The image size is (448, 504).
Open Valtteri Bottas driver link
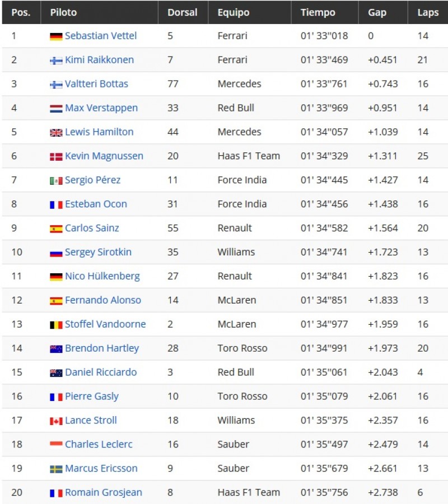[96, 84]
